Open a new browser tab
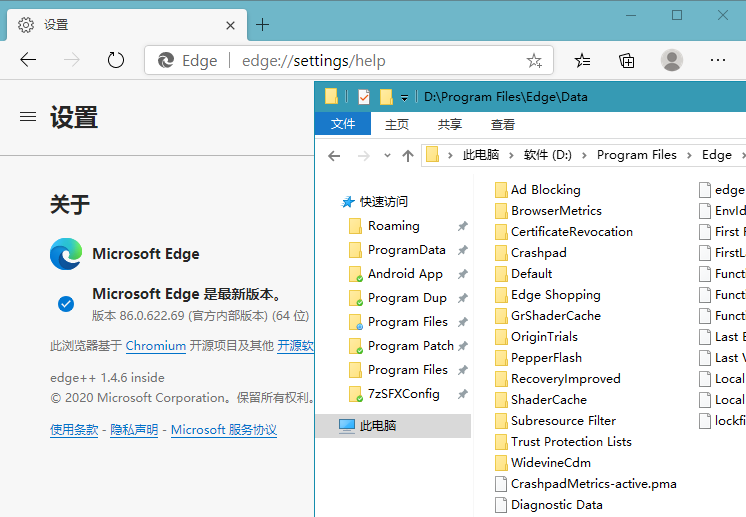The width and height of the screenshot is (746, 517). [262, 24]
